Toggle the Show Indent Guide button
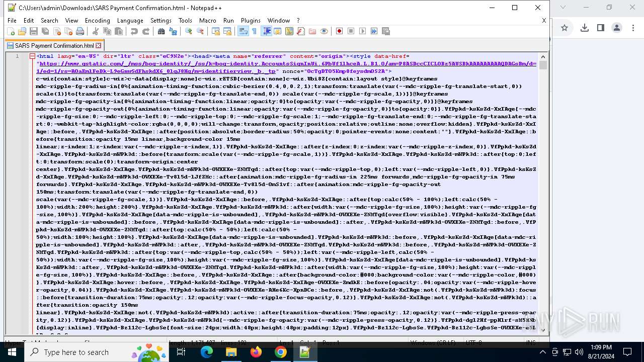 (x=266, y=31)
